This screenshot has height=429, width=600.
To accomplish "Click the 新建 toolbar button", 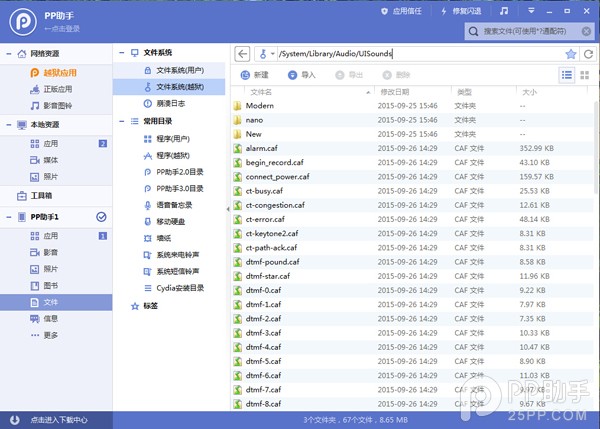I will pos(254,75).
